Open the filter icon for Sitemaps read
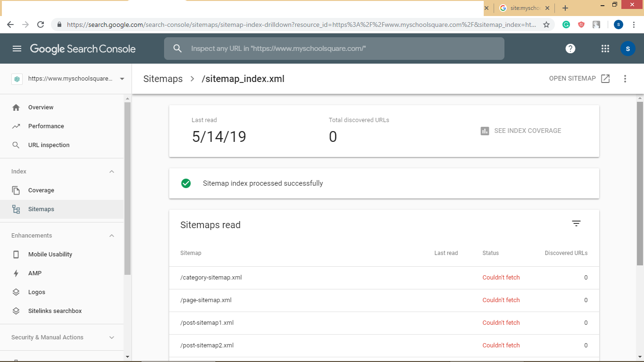 click(x=576, y=223)
